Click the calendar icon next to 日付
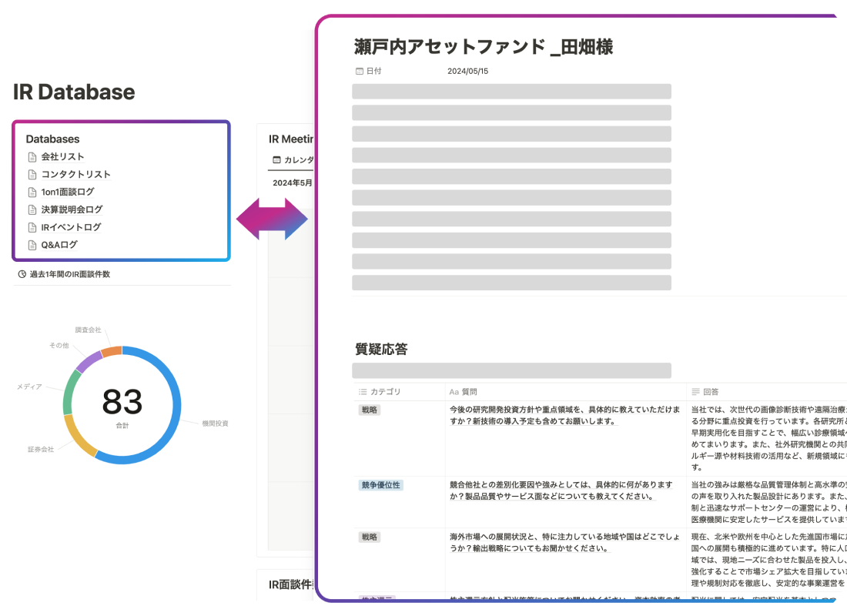This screenshot has width=847, height=616. pyautogui.click(x=359, y=71)
